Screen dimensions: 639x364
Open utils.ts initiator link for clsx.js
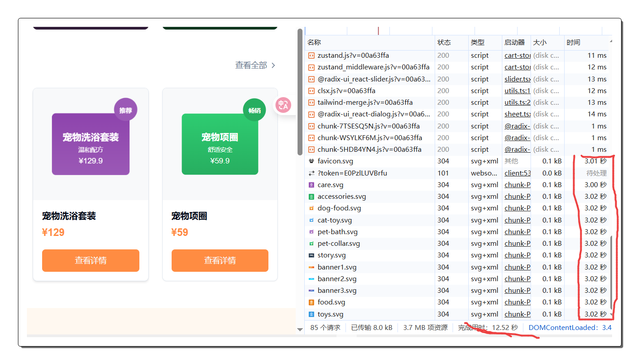518,90
